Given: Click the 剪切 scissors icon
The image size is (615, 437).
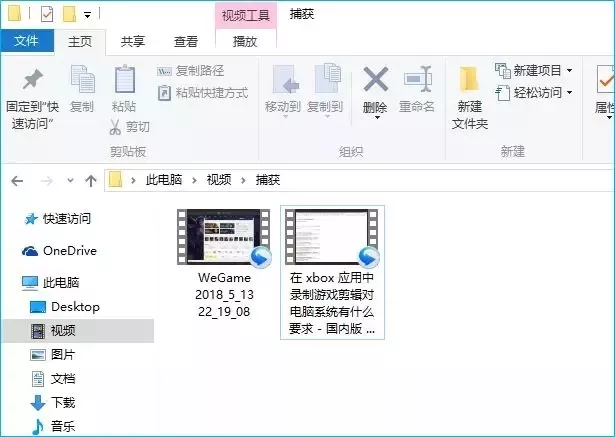Looking at the screenshot, I should tap(116, 127).
